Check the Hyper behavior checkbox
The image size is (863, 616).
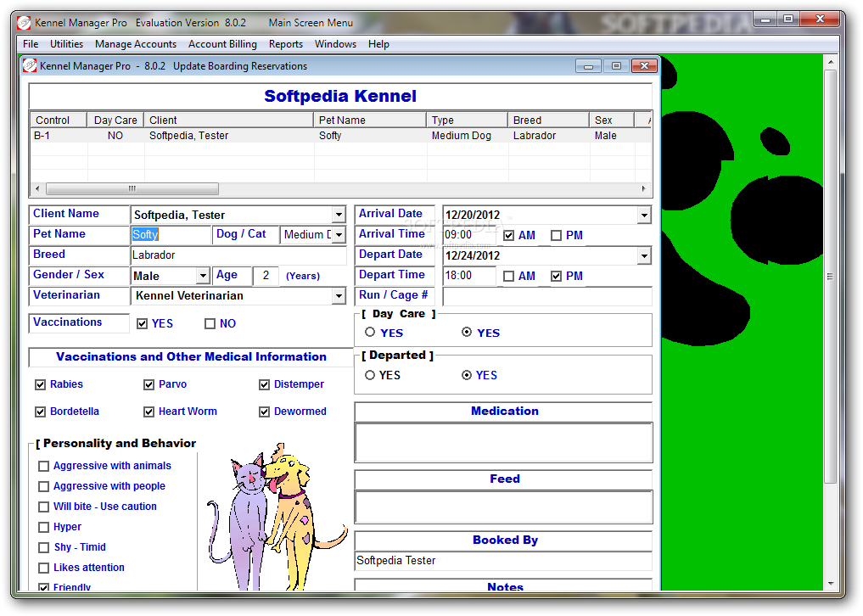pos(43,528)
